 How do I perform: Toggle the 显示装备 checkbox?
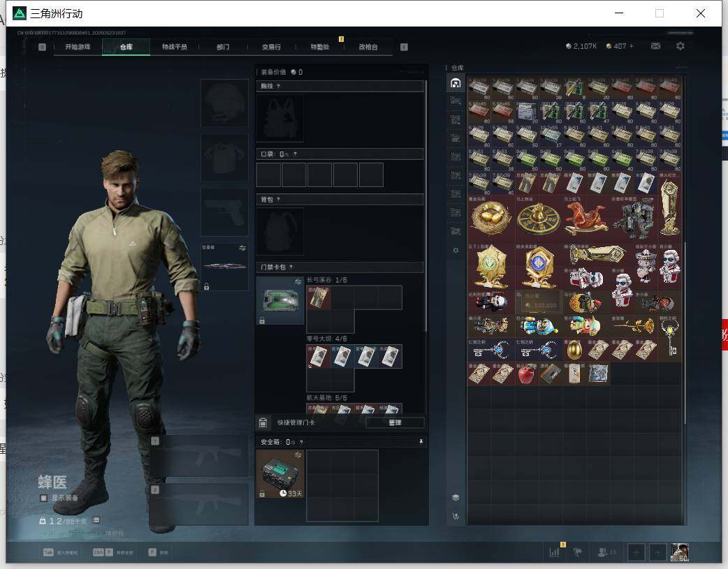pos(43,498)
